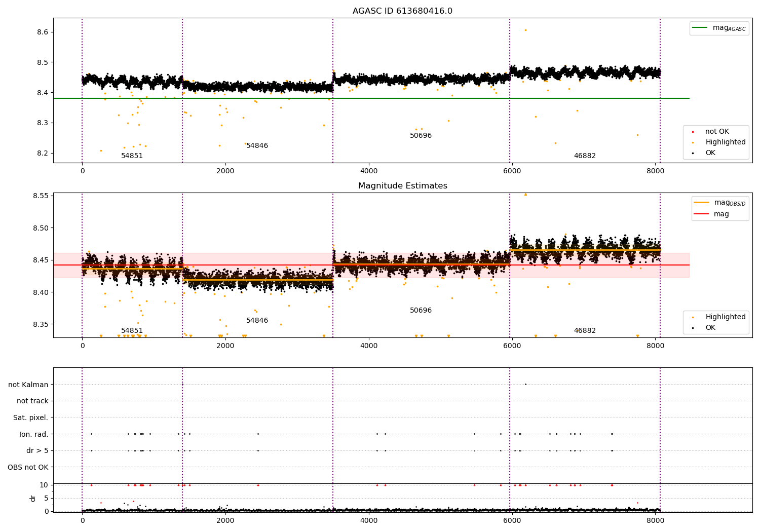The image size is (760, 532).
Task: Click the '8.55' y-axis tick label
Action: [x=41, y=196]
